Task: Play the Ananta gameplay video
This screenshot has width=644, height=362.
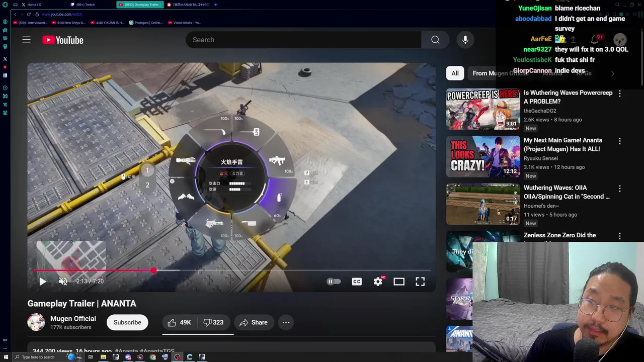Action: (x=43, y=282)
